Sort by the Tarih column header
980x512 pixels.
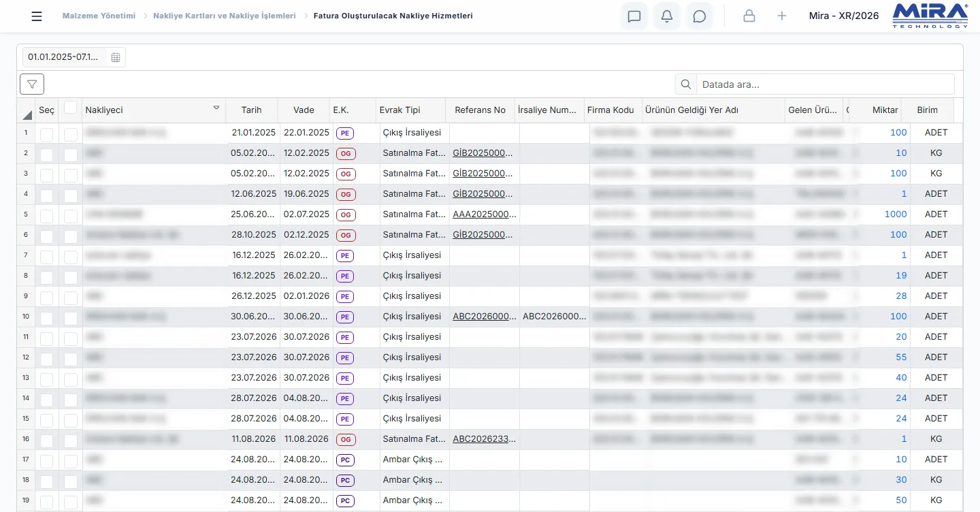coord(252,110)
